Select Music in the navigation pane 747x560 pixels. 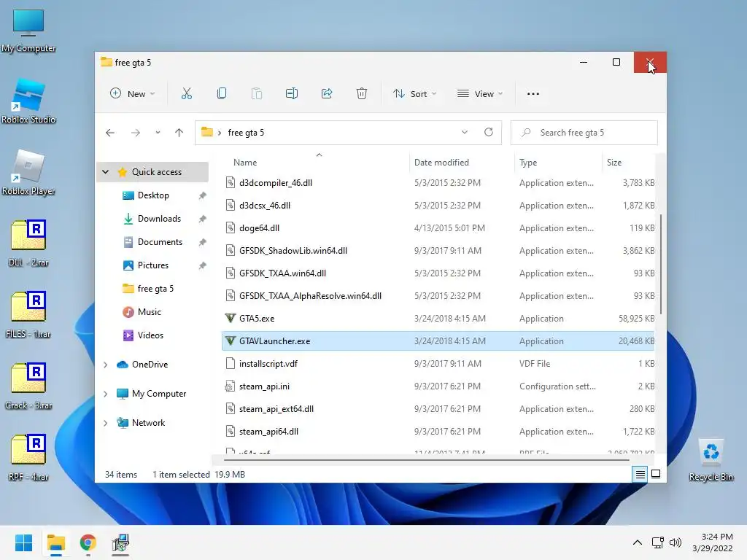pos(149,312)
